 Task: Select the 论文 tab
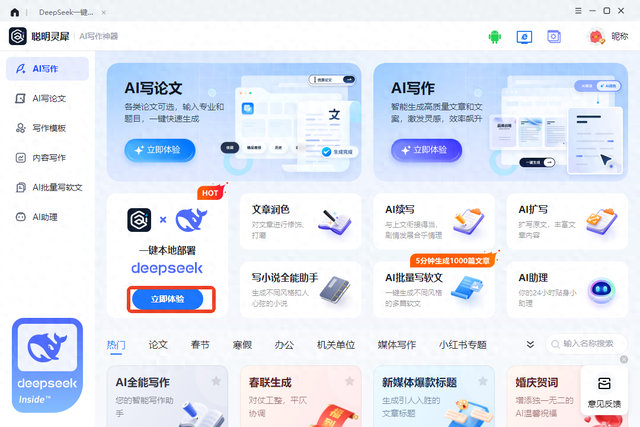pos(158,345)
